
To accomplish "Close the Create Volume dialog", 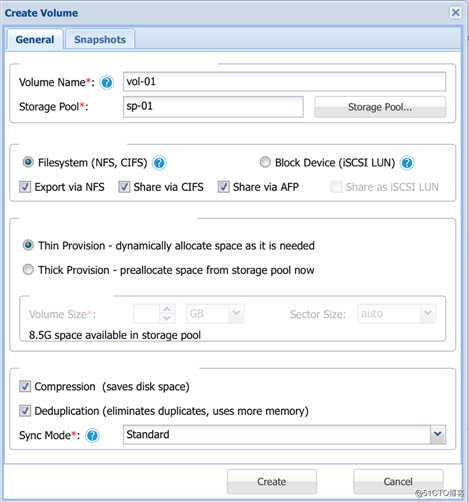I will pyautogui.click(x=455, y=13).
